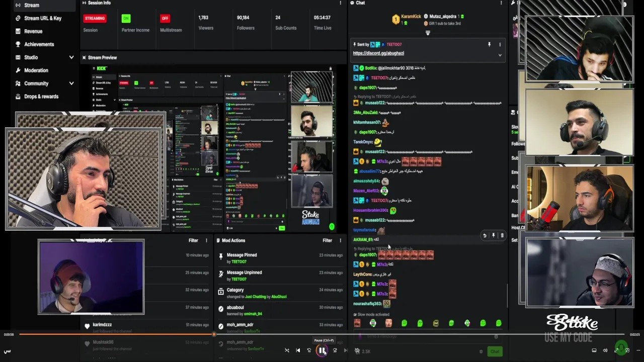Click the abuaboul banned entry

(280, 310)
